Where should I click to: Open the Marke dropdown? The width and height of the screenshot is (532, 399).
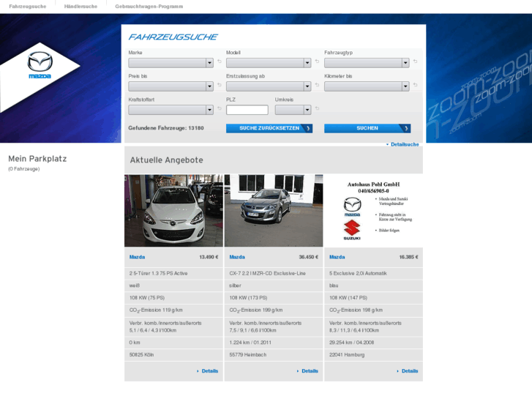(x=171, y=63)
